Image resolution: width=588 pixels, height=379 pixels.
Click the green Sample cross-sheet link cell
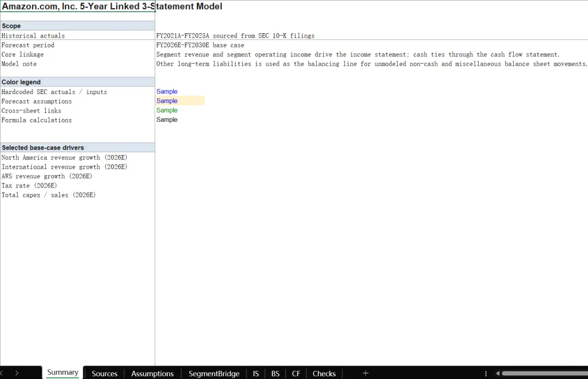[167, 110]
